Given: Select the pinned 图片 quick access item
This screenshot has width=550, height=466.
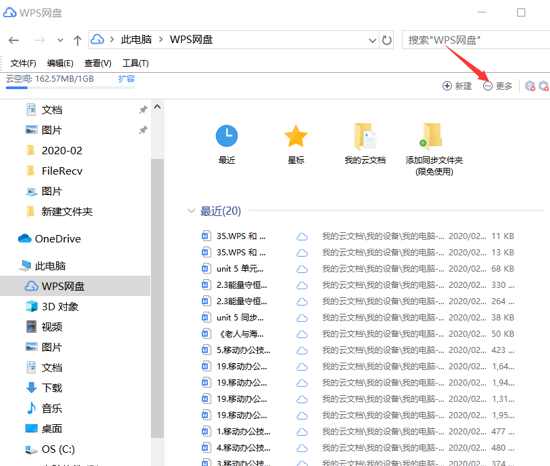Looking at the screenshot, I should [x=52, y=130].
